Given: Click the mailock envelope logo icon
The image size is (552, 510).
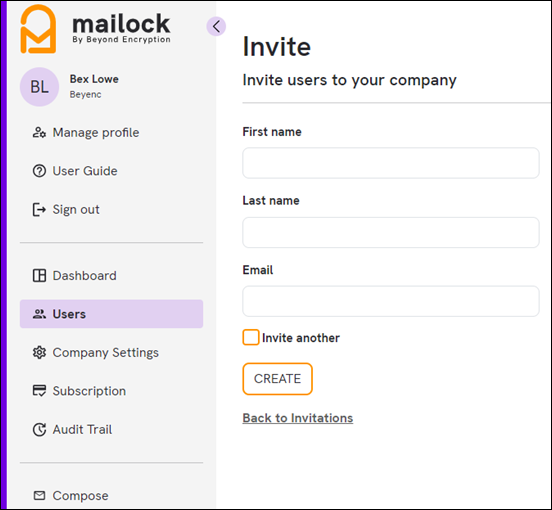Looking at the screenshot, I should 38,29.
